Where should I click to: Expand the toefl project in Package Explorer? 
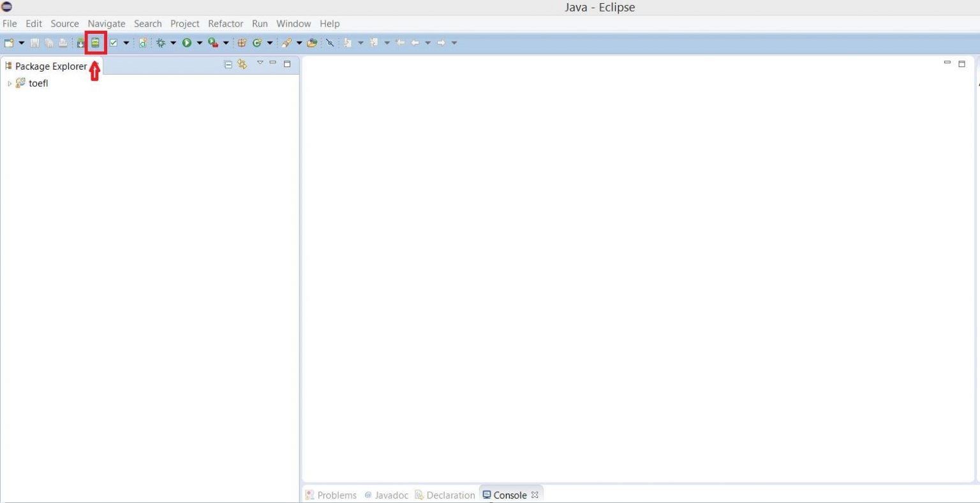pos(9,83)
